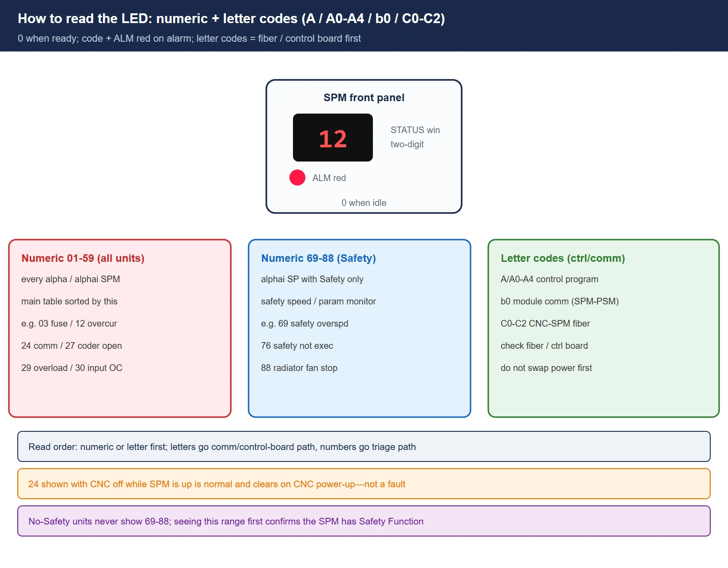Click the red ALM indicator dot

click(297, 177)
